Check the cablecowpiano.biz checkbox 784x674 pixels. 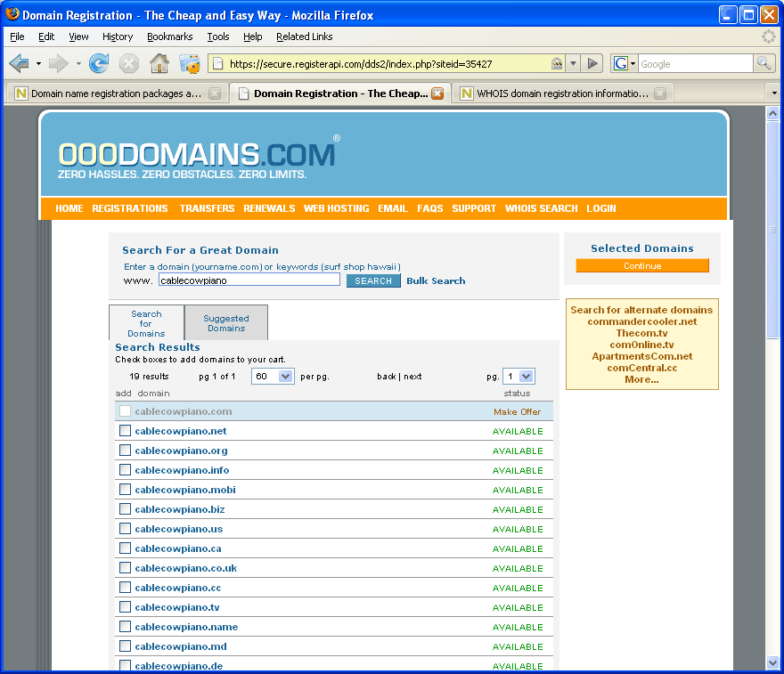(x=125, y=508)
